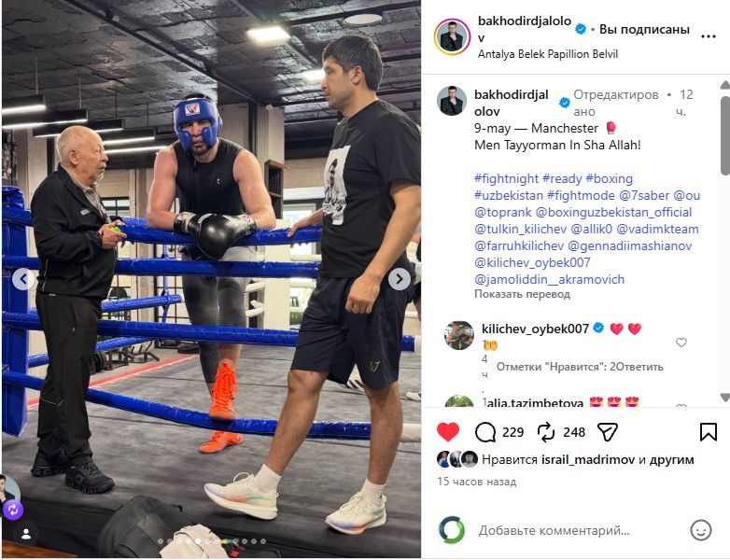Share post with paper plane icon

click(607, 432)
